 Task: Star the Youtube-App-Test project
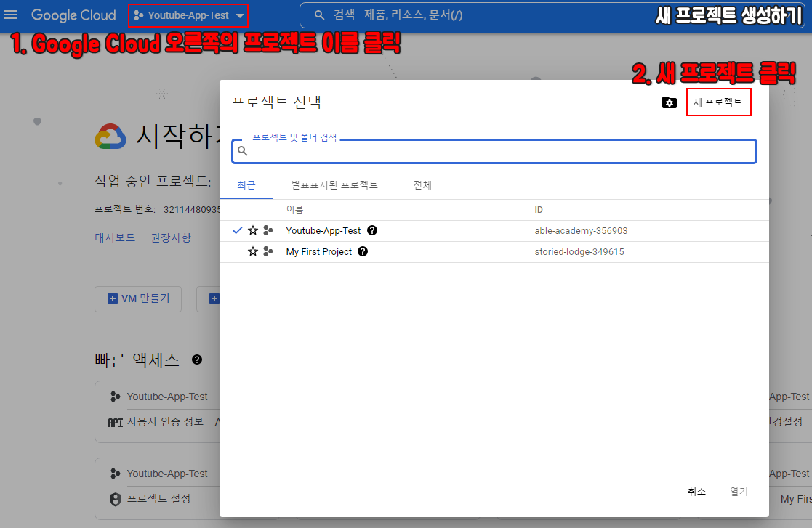pyautogui.click(x=253, y=231)
